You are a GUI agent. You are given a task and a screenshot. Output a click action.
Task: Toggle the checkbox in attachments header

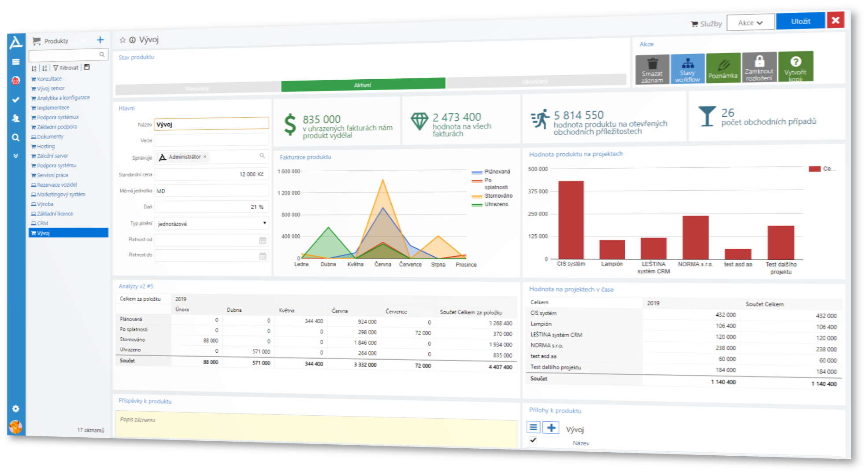(533, 440)
